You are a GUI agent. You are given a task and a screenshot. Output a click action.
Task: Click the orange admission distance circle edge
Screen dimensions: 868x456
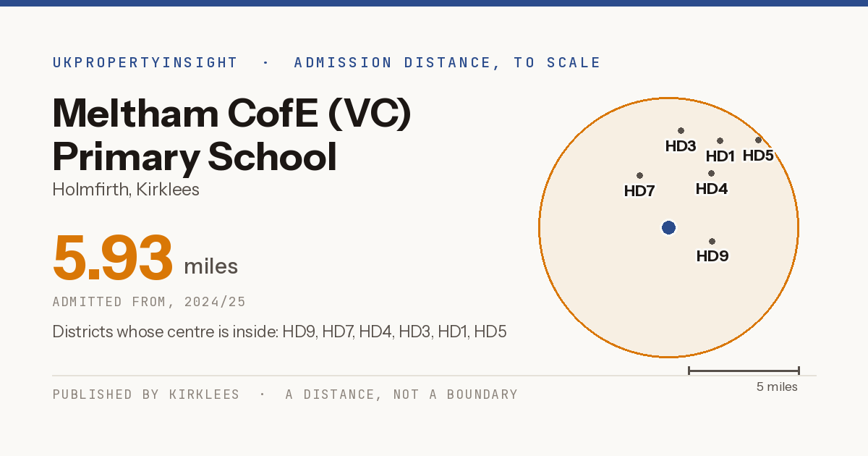tap(799, 228)
